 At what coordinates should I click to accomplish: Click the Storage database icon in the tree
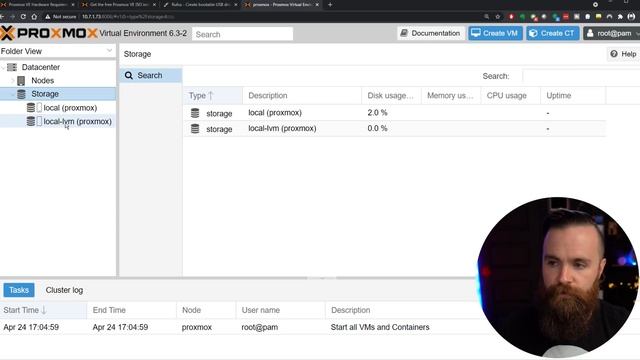(x=21, y=94)
